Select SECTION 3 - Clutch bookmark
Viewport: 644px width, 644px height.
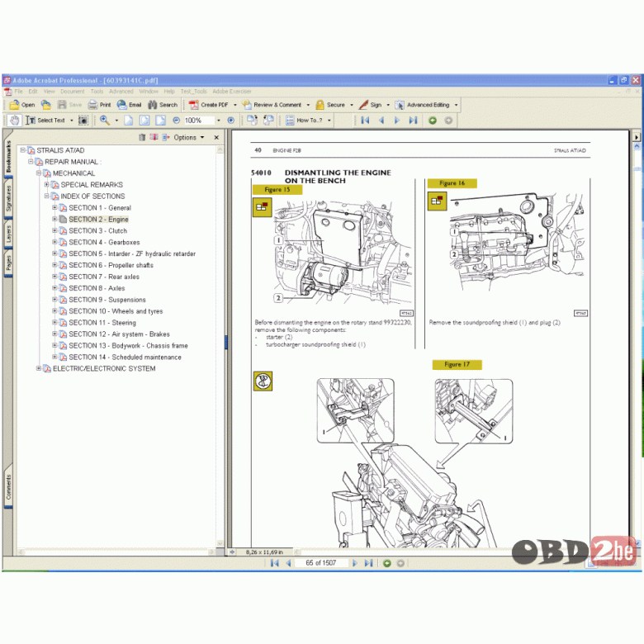tap(97, 231)
